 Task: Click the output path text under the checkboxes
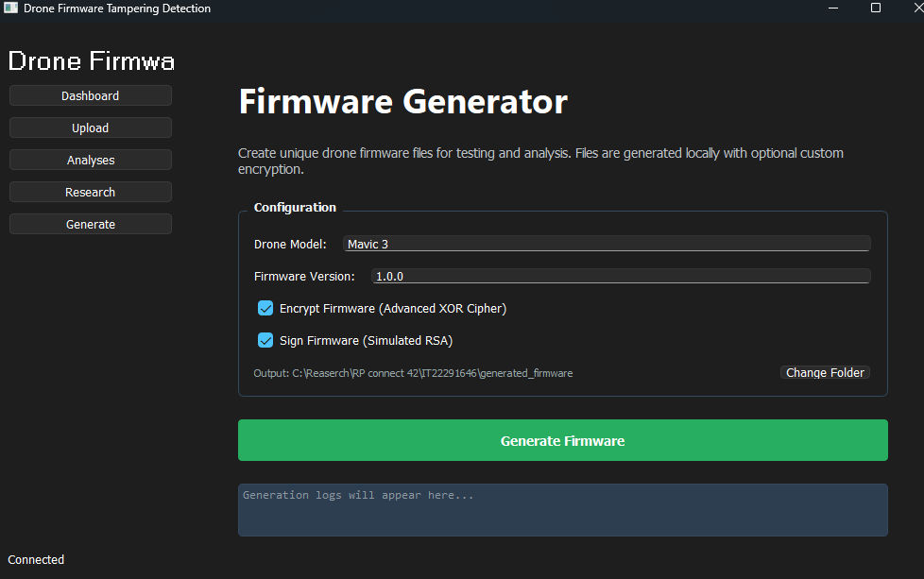[x=413, y=372]
